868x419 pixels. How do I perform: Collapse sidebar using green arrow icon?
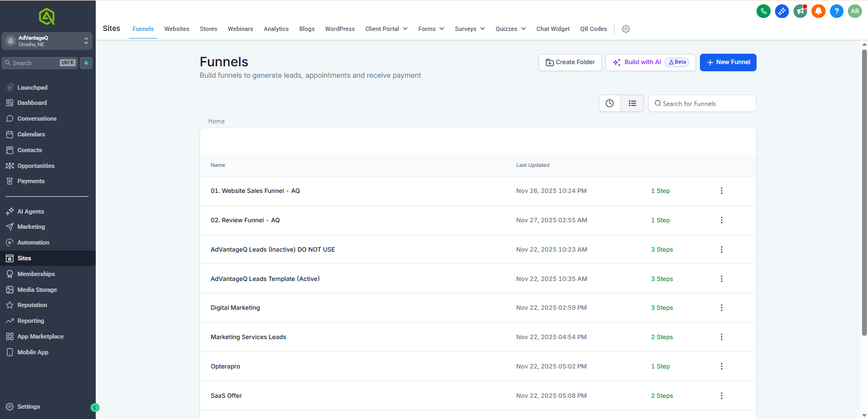click(x=95, y=408)
